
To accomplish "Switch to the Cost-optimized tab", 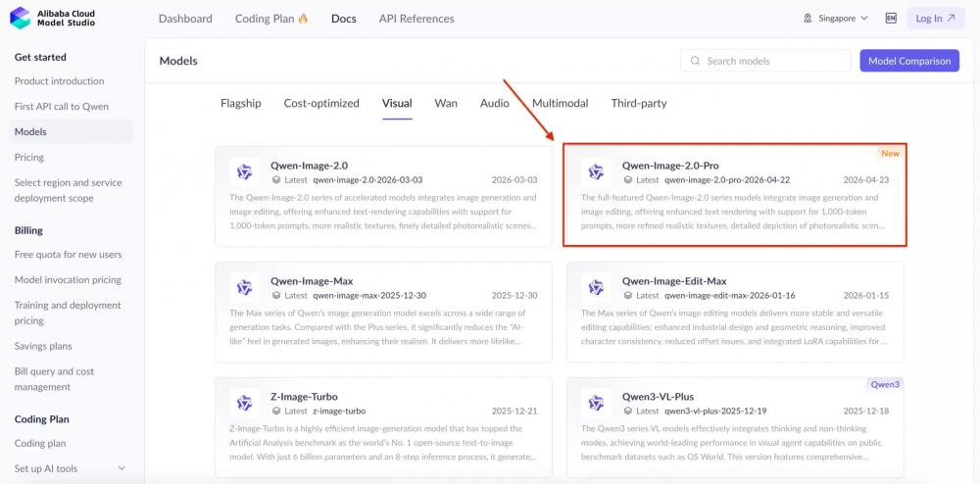I will coord(321,103).
